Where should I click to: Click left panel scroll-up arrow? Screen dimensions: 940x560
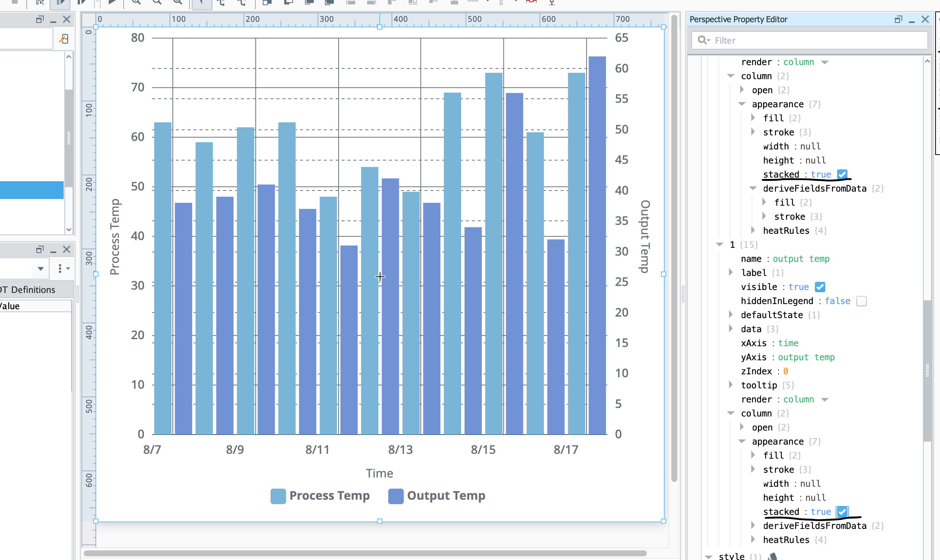pos(68,57)
